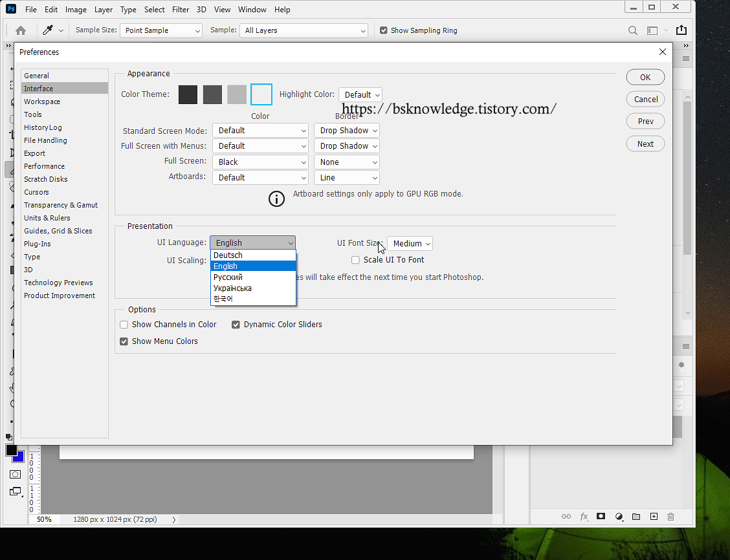Select the medium dark gray Color Theme swatch
730x560 pixels.
pyautogui.click(x=212, y=95)
